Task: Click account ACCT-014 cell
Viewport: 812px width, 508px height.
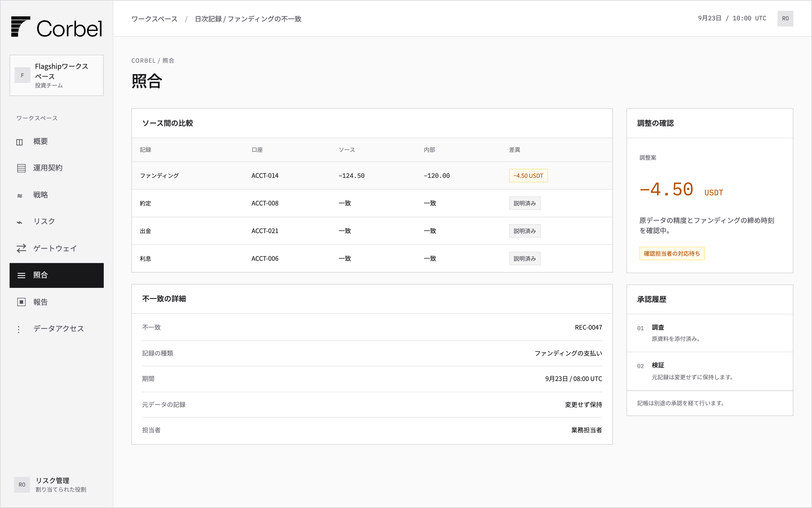Action: coord(265,176)
